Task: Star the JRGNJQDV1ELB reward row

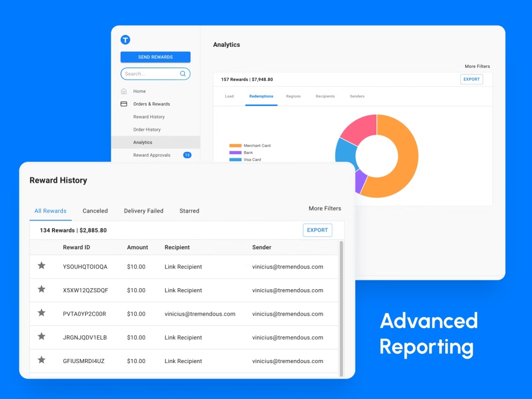Action: point(41,336)
